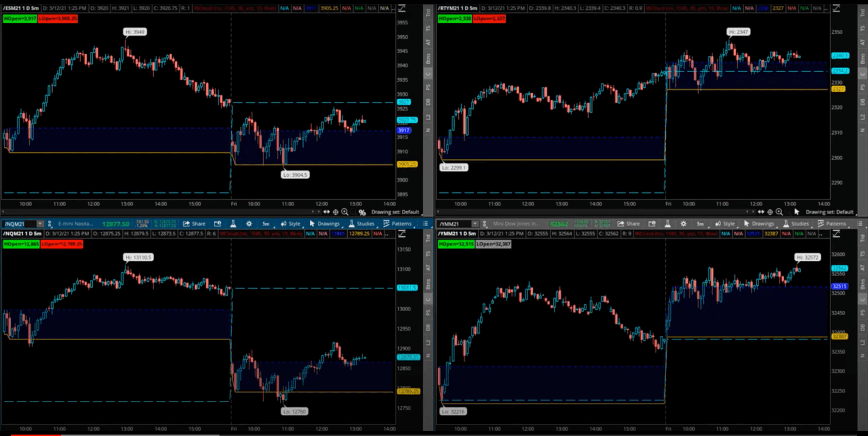Open chart settings gear in /NQM21 toolbar

click(249, 223)
